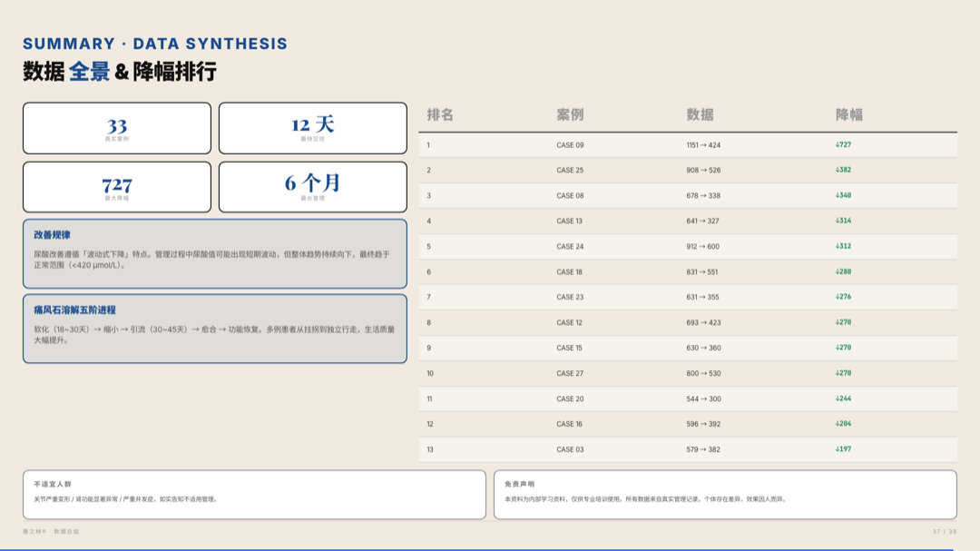This screenshot has height=551, width=980.
Task: Click the data value "544 → 300"
Action: [703, 399]
